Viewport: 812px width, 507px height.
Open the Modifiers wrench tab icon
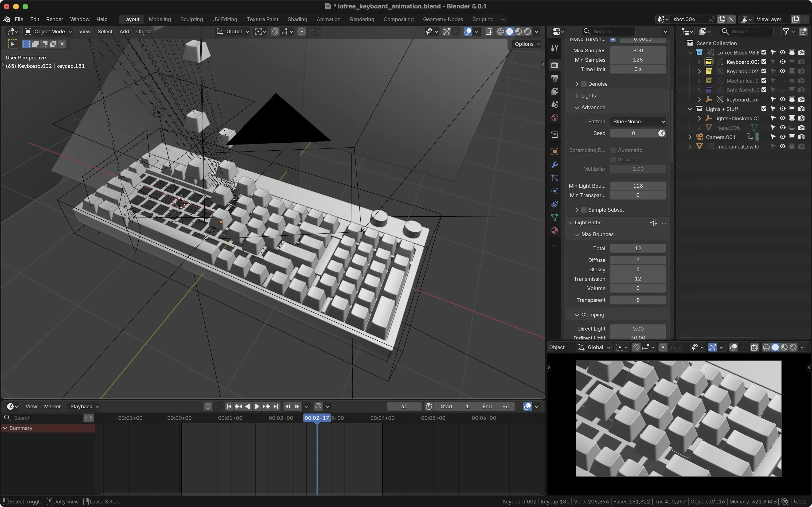pyautogui.click(x=555, y=165)
